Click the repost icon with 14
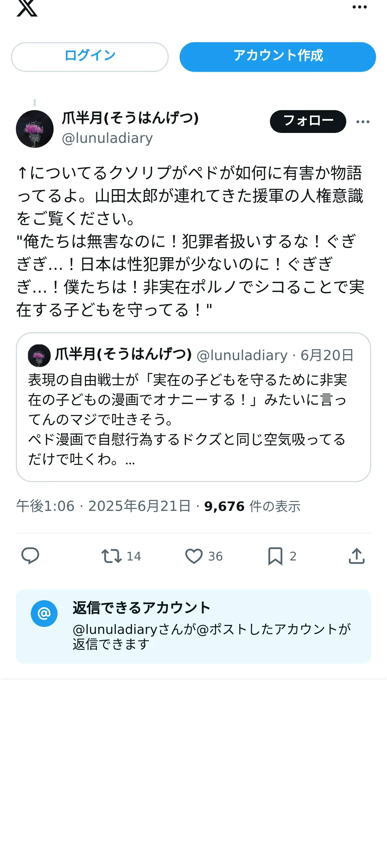 (112, 556)
